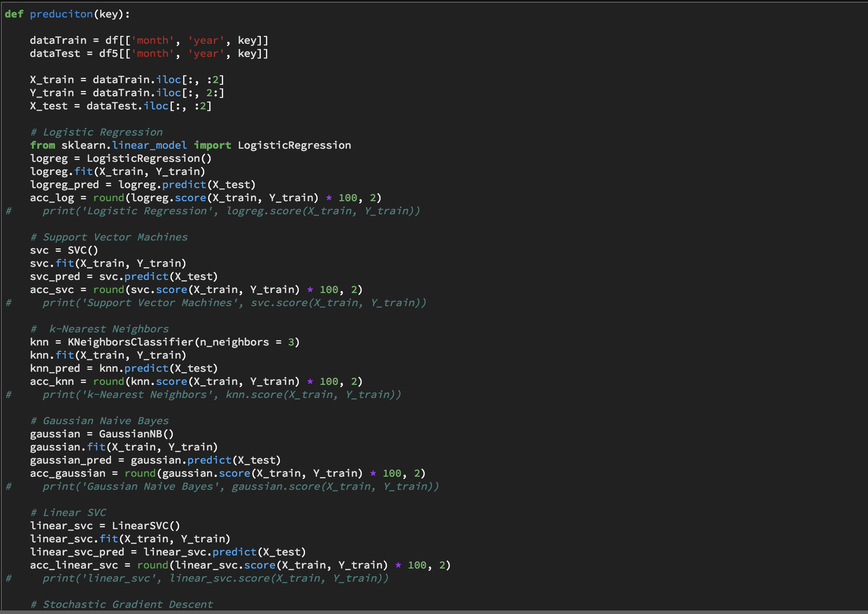Click 'gaussian_pred' variable name
The image size is (868, 614).
pos(71,460)
